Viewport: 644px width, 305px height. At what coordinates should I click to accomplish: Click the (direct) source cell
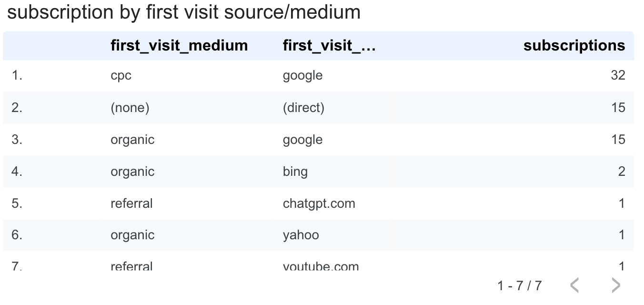coord(303,108)
